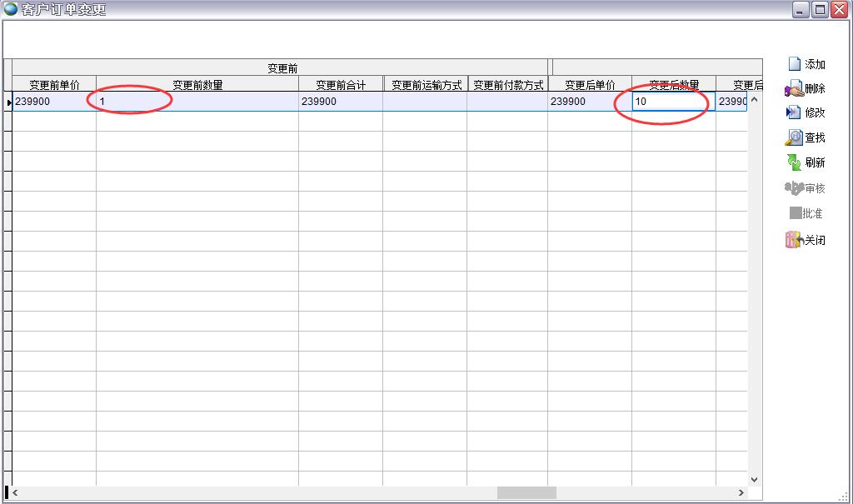Click the 变更前合计 column header
This screenshot has height=504, width=853.
(x=340, y=84)
